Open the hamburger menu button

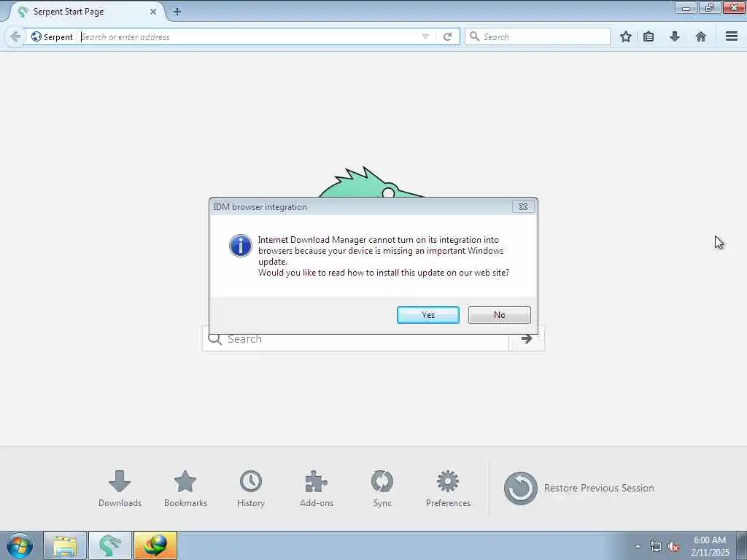tap(732, 36)
